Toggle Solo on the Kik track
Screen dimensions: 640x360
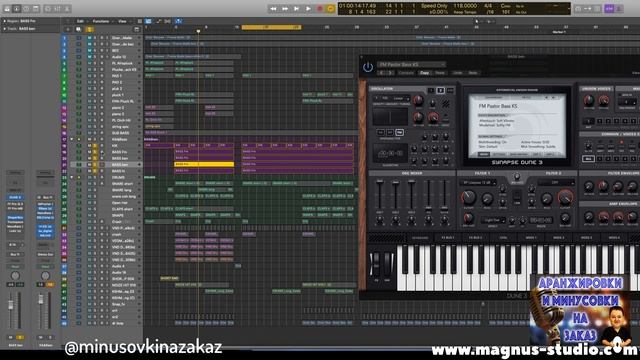(x=95, y=146)
